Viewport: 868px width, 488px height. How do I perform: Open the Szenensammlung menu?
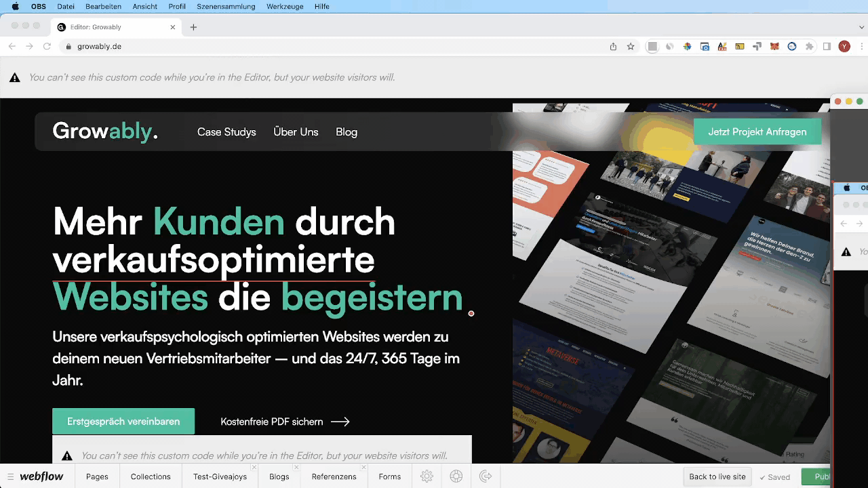pyautogui.click(x=226, y=6)
